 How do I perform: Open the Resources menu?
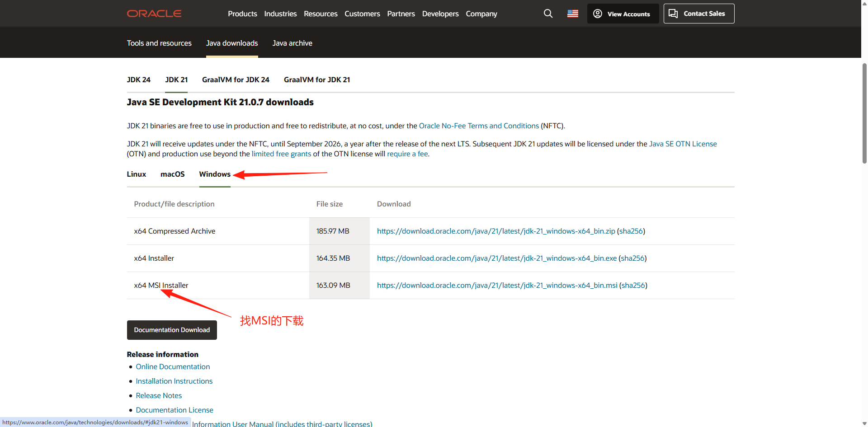click(x=321, y=14)
